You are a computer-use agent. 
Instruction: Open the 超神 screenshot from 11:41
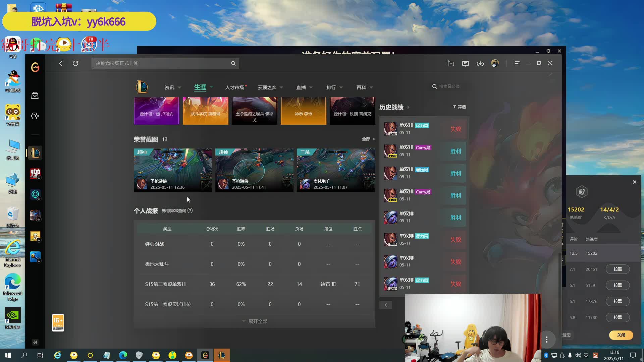[x=254, y=170]
